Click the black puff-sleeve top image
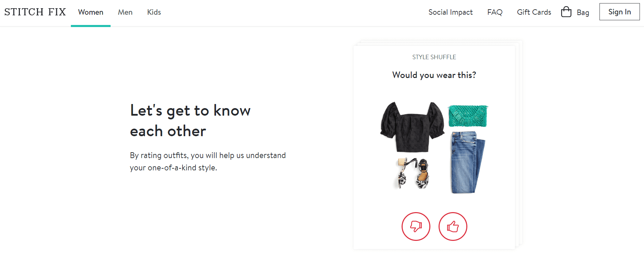This screenshot has height=272, width=644. pyautogui.click(x=412, y=127)
